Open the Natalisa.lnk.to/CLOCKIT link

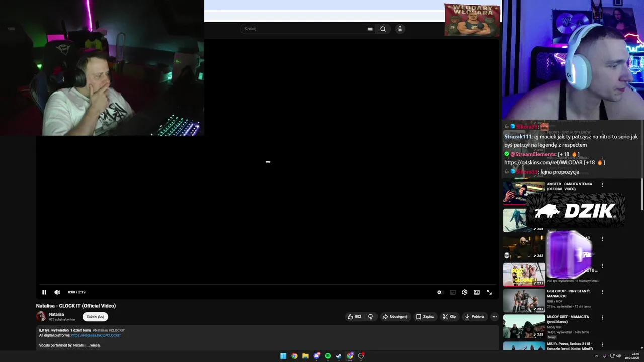tap(96, 335)
